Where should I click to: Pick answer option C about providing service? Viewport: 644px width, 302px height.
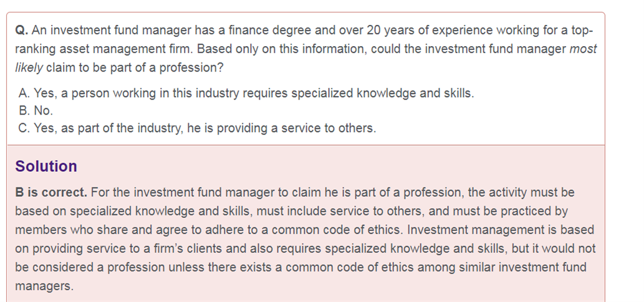[197, 128]
